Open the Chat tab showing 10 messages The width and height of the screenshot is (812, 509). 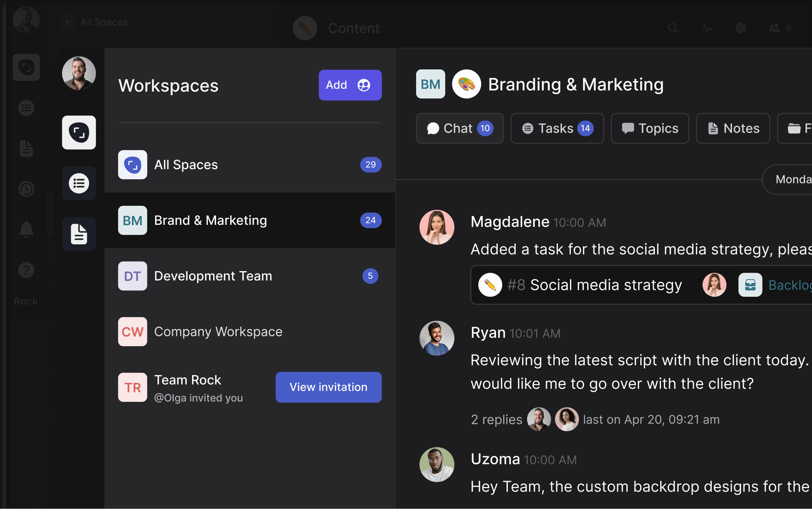(x=460, y=128)
